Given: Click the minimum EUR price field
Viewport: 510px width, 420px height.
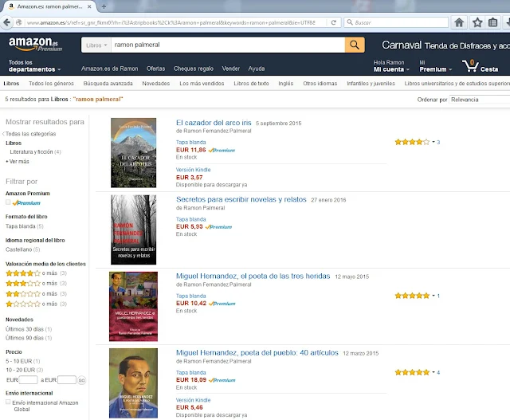Looking at the screenshot, I should (x=29, y=380).
